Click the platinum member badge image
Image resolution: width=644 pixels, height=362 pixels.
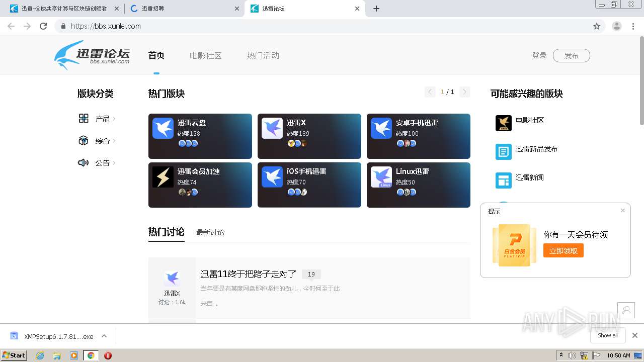tap(514, 245)
